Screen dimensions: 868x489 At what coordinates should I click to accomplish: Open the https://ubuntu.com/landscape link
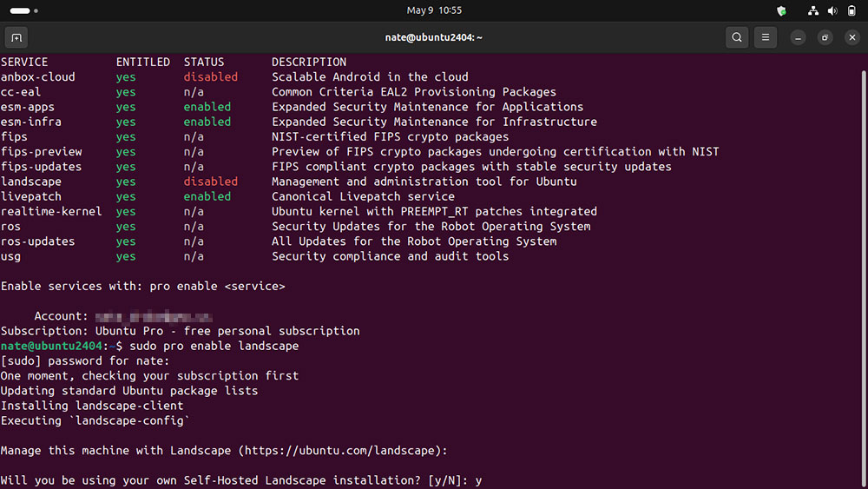(339, 451)
